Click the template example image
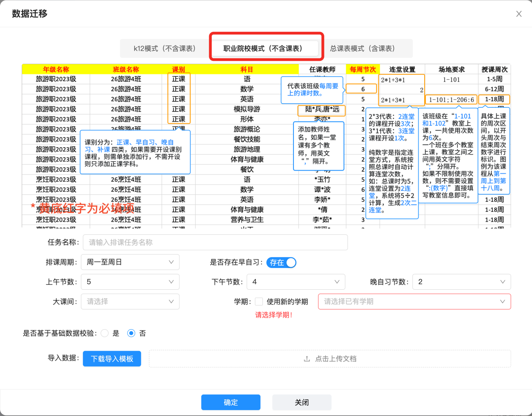The image size is (532, 416). point(266,146)
